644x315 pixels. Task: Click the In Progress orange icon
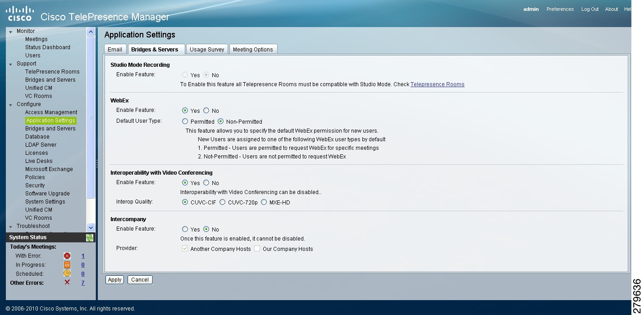tap(67, 265)
